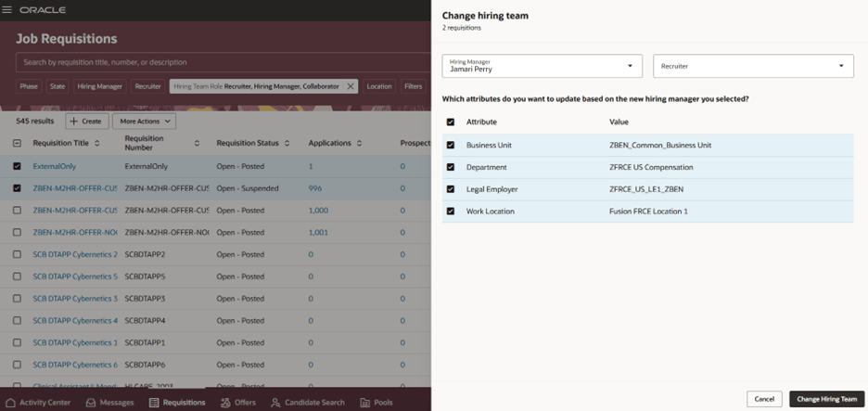Viewport: 868px width, 411px height.
Task: Open the Pools tab
Action: [376, 403]
